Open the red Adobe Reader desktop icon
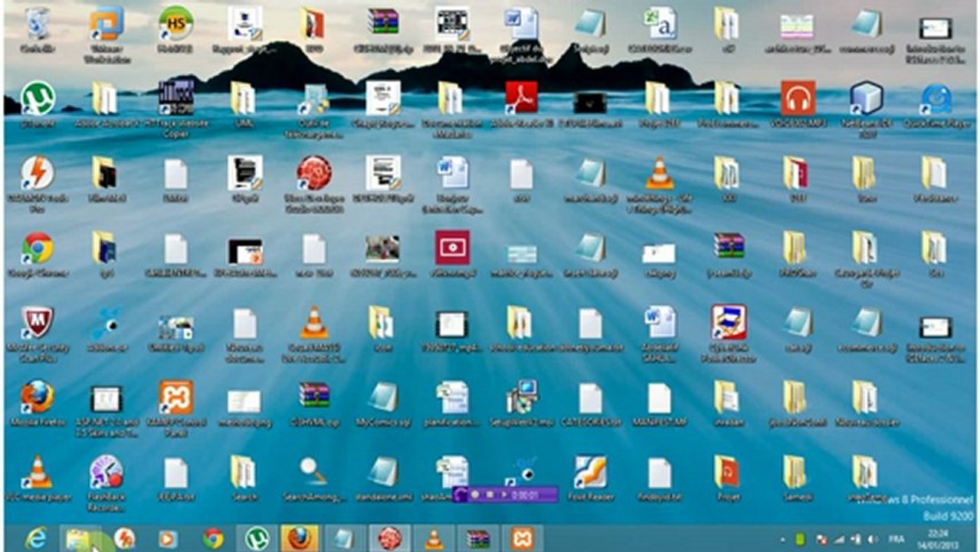The height and width of the screenshot is (552, 980). [521, 98]
